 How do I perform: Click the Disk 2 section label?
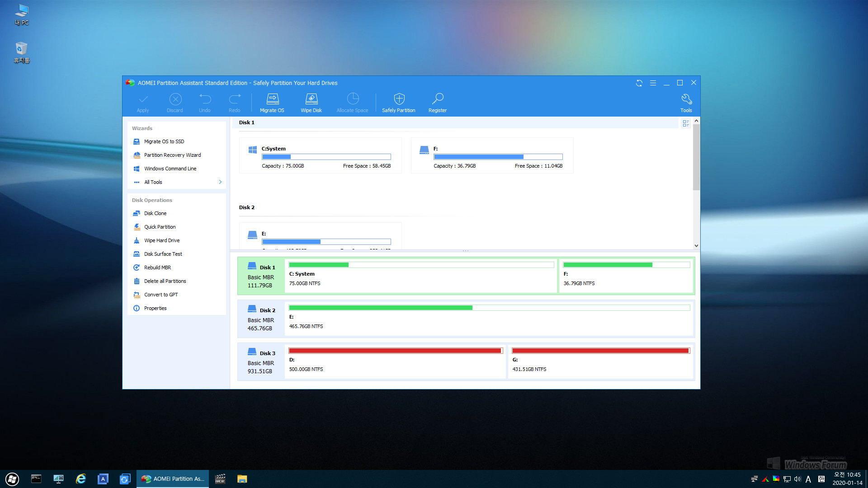coord(247,207)
